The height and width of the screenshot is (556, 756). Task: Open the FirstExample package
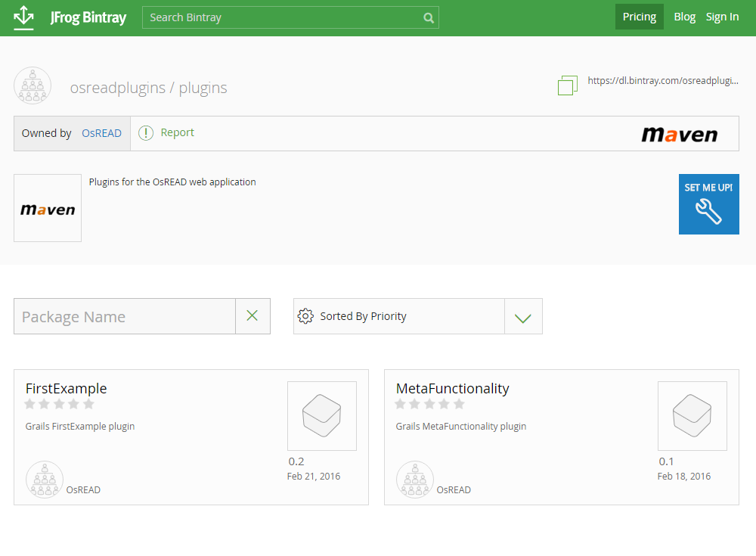(66, 389)
